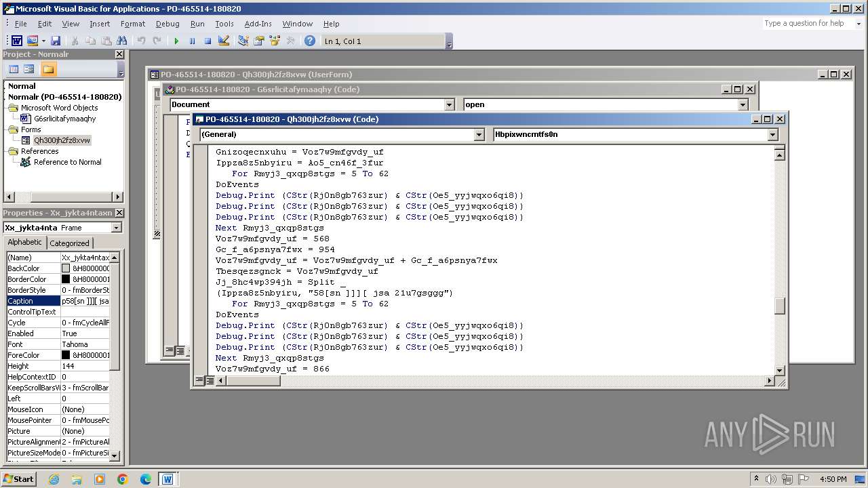Open the (General) object dropdown

point(479,134)
